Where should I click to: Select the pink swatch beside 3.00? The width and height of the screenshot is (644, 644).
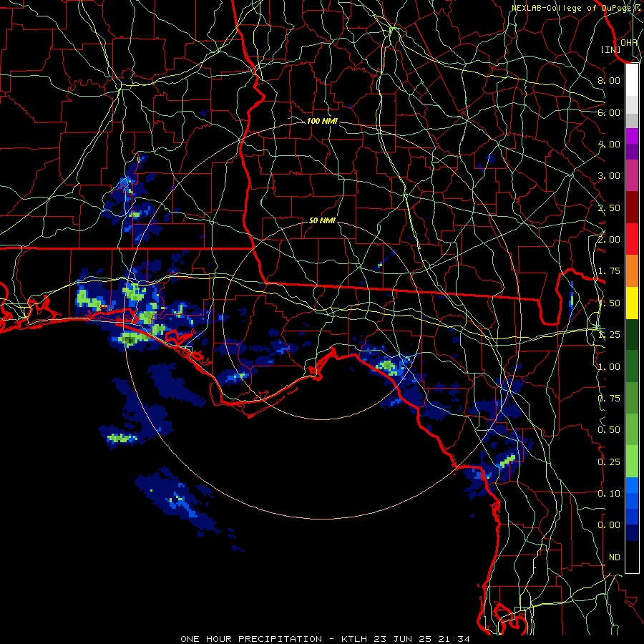(632, 175)
